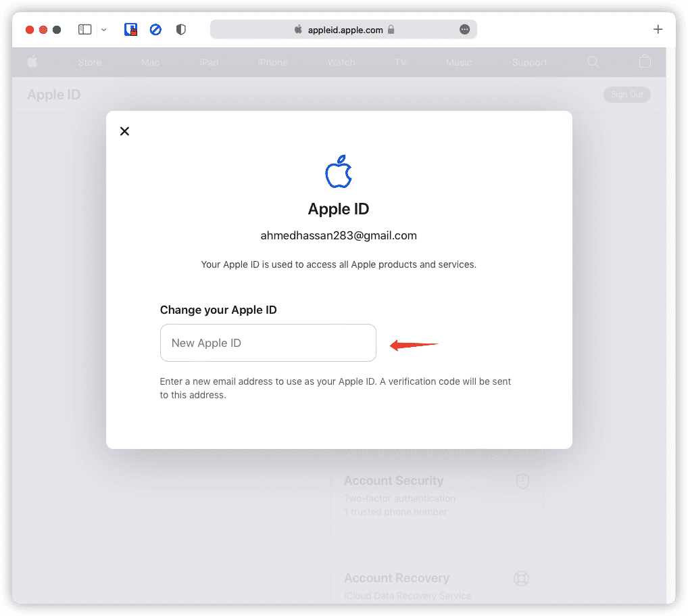The width and height of the screenshot is (688, 616).
Task: Click the 'iCloud Data Recovery Service' text
Action: (408, 596)
